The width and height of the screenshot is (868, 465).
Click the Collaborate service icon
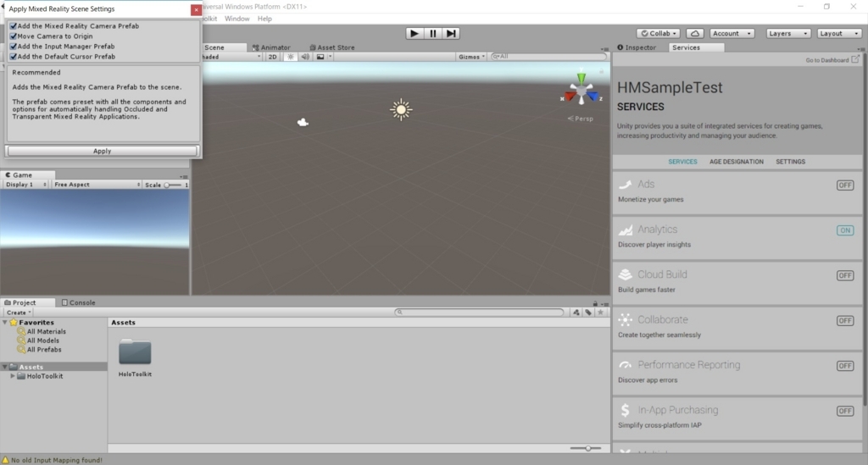tap(625, 319)
